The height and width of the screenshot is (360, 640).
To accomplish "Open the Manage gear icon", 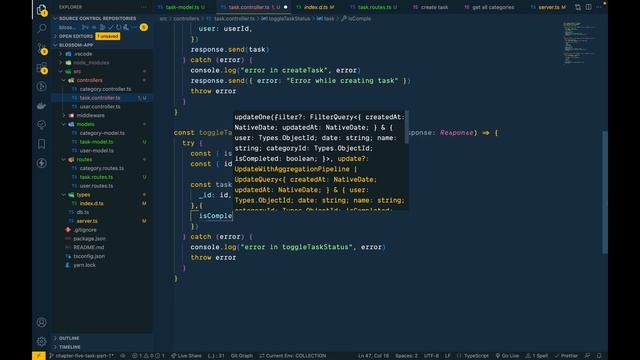I will pos(41,341).
